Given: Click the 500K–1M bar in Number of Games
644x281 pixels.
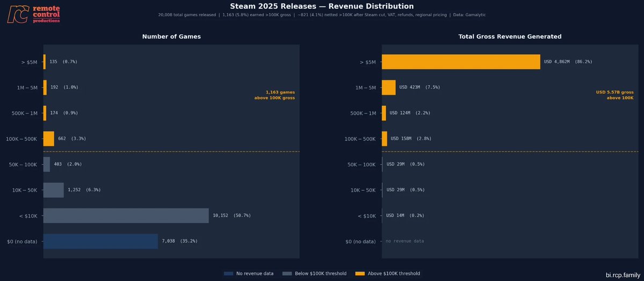Looking at the screenshot, I should pyautogui.click(x=45, y=113).
